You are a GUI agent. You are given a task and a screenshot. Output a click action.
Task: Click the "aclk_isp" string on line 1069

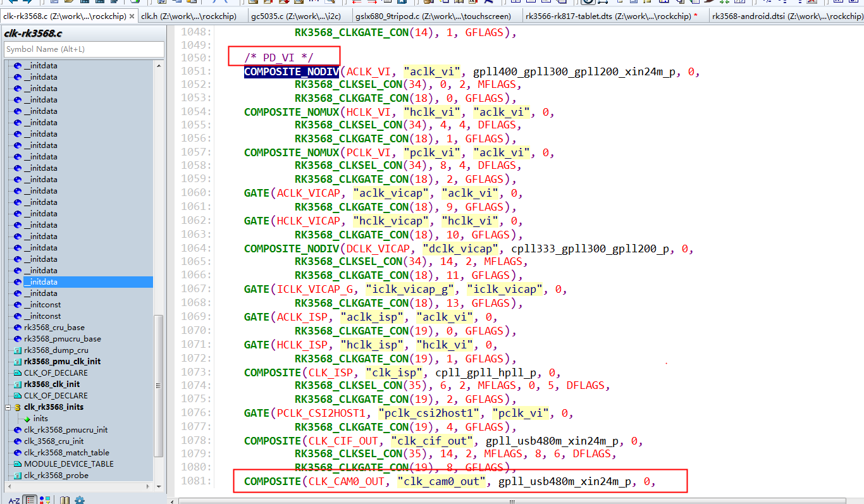coord(371,317)
